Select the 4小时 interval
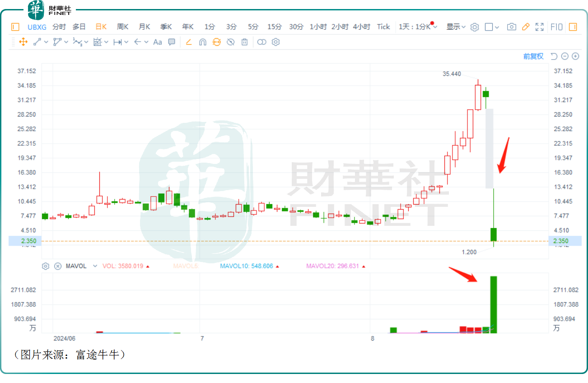The height and width of the screenshot is (383, 588). pos(361,27)
